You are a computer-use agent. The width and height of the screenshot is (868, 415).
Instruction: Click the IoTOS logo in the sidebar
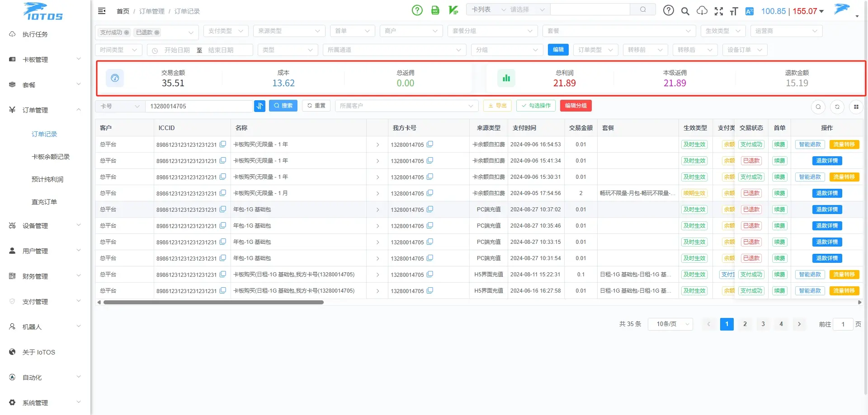[x=42, y=11]
